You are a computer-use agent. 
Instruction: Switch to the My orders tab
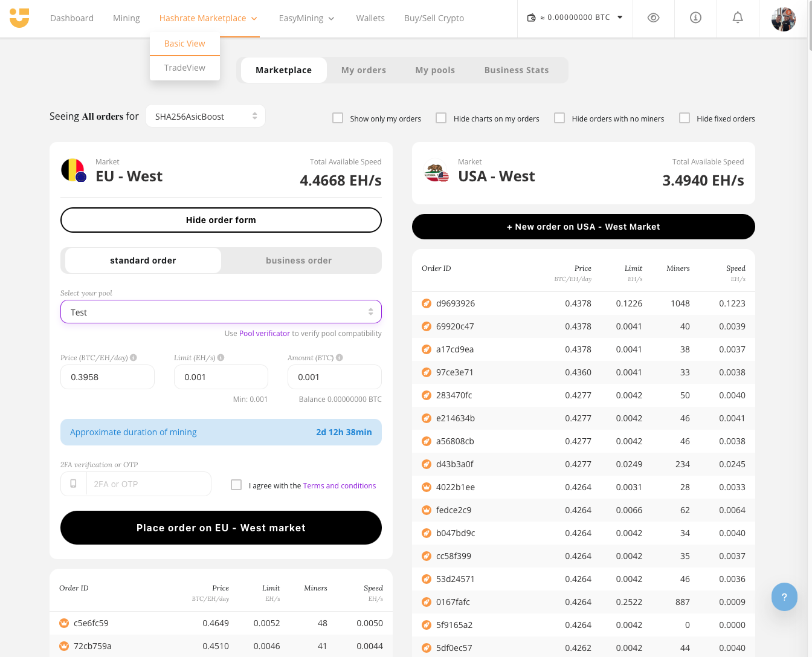[x=363, y=70]
